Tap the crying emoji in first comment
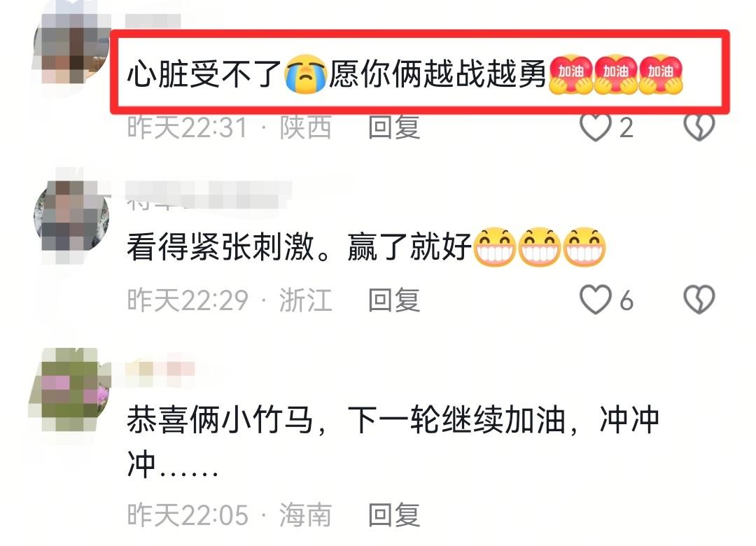 tap(305, 73)
